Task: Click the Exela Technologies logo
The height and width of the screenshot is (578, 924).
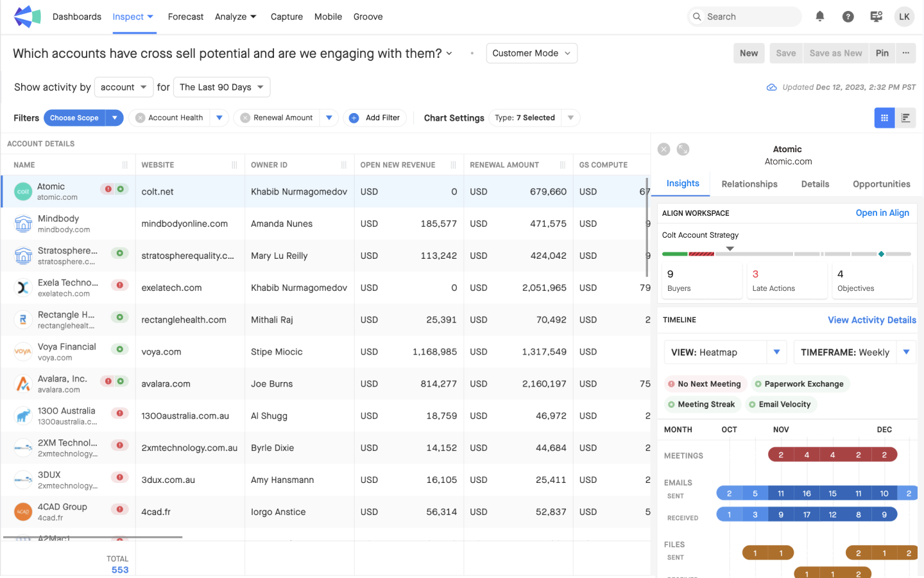Action: coord(23,288)
